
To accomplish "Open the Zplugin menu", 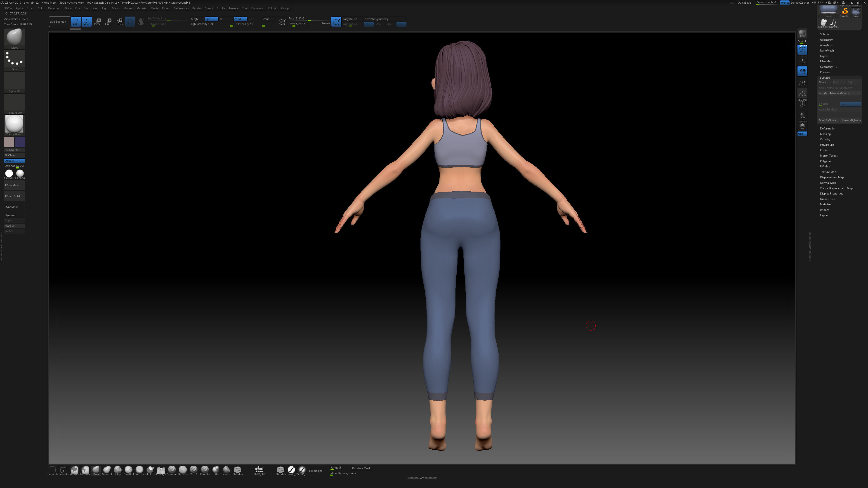I will point(272,8).
